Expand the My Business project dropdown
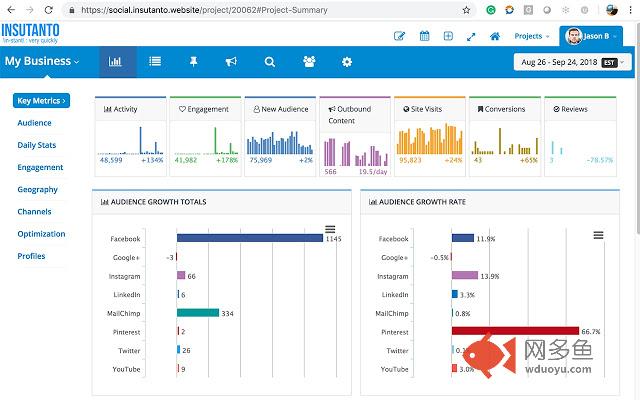Viewport: 640px width, 400px height. pos(42,61)
